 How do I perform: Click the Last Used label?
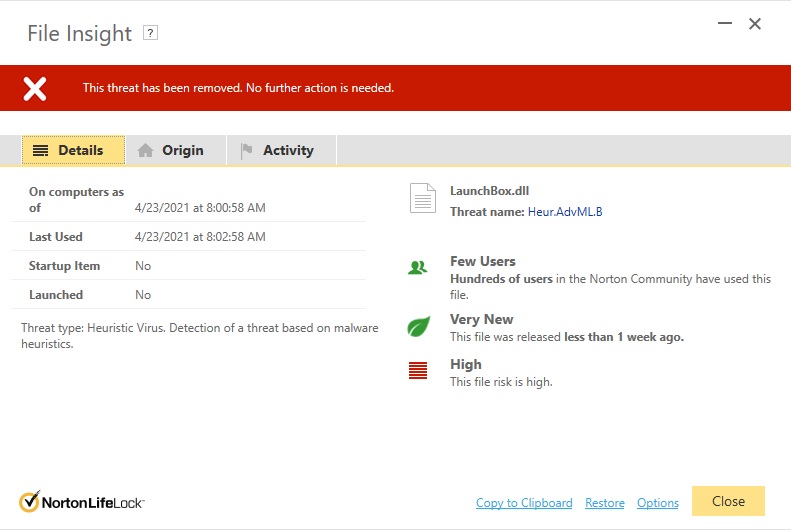coord(55,237)
